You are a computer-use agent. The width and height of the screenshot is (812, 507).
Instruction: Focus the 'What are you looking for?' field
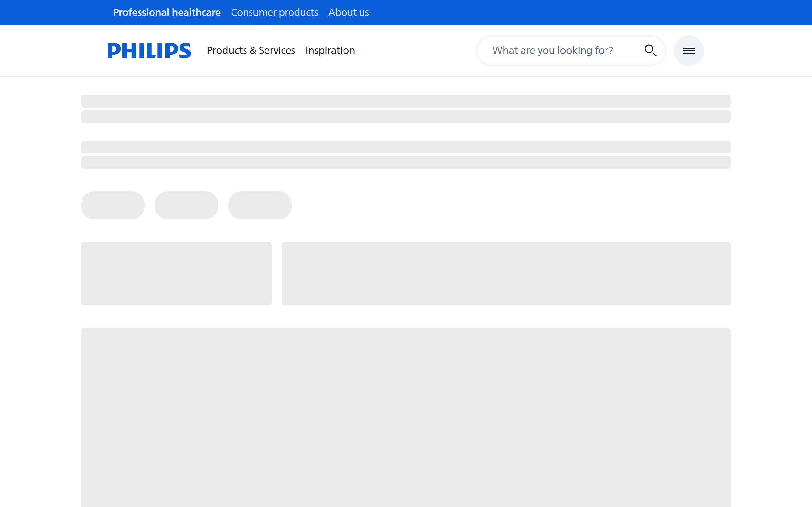[557, 51]
